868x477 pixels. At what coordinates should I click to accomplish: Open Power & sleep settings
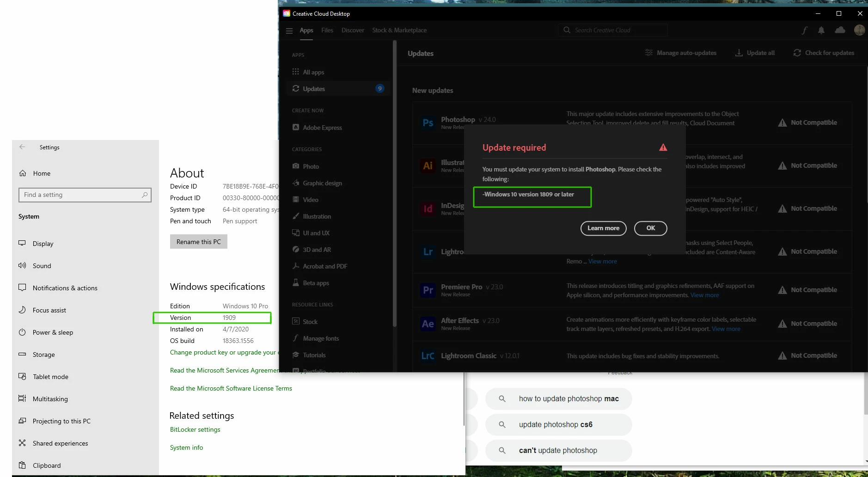click(x=86, y=332)
